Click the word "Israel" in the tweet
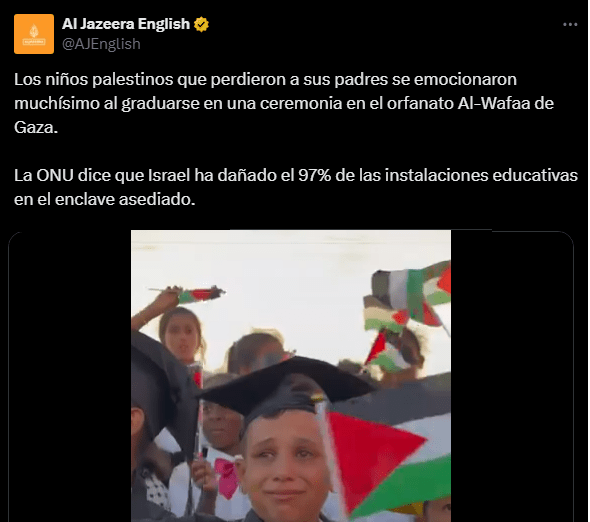 (x=169, y=175)
